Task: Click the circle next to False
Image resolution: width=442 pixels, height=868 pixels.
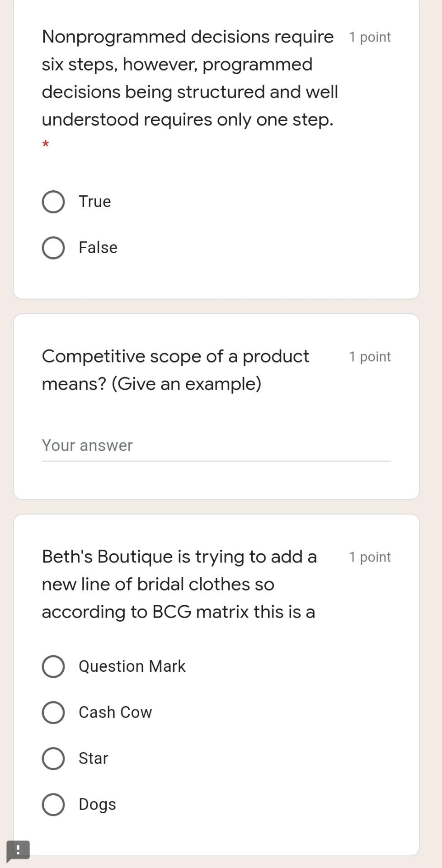Action: pyautogui.click(x=53, y=247)
